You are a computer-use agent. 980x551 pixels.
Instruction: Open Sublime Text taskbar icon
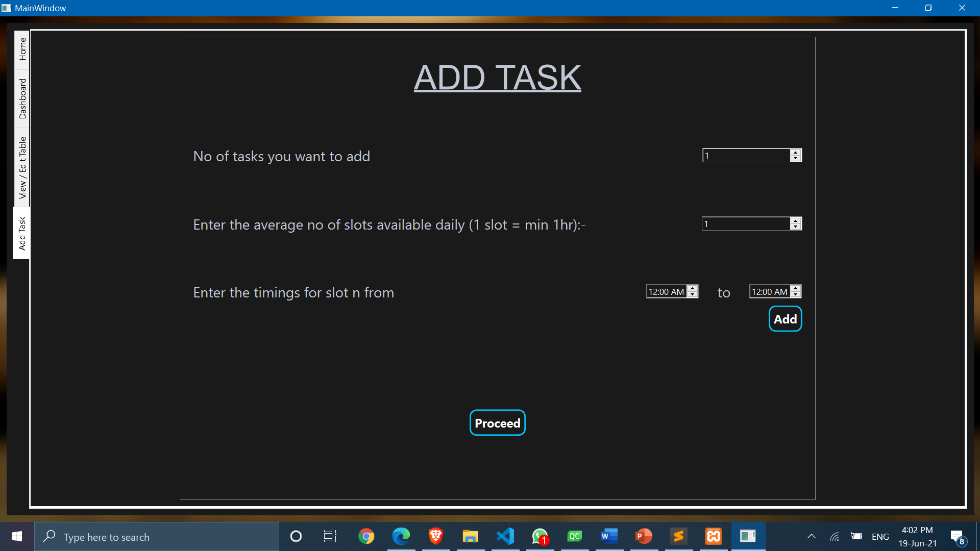pos(678,536)
